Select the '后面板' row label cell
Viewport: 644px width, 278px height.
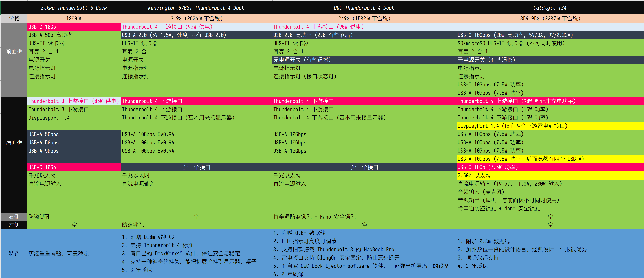(14, 155)
